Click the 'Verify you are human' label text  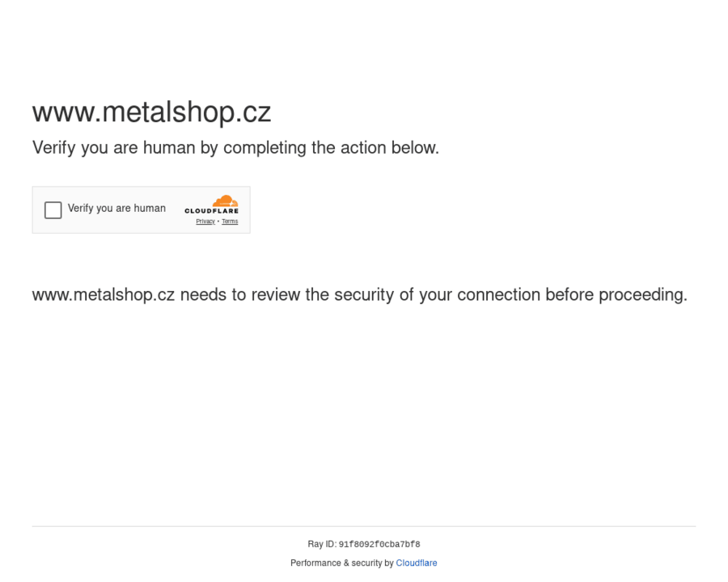tap(116, 209)
